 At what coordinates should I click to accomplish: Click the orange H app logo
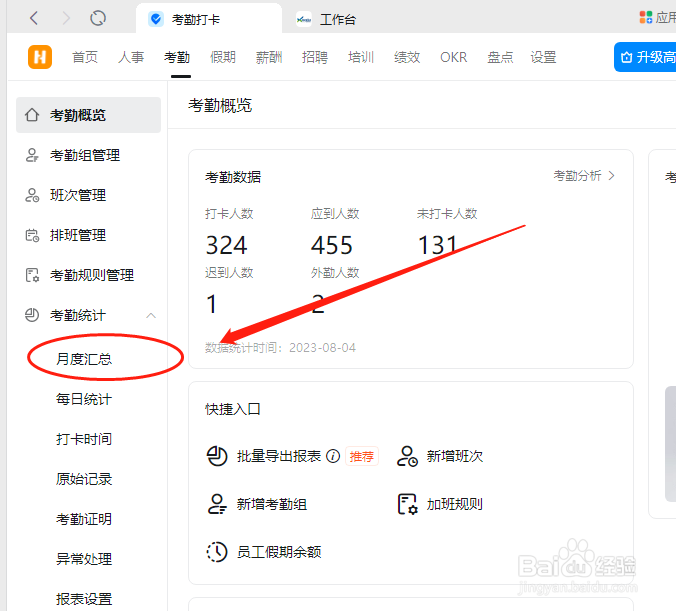(40, 57)
